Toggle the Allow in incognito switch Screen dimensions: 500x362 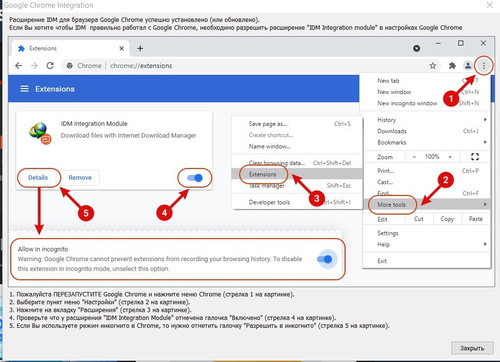point(325,259)
